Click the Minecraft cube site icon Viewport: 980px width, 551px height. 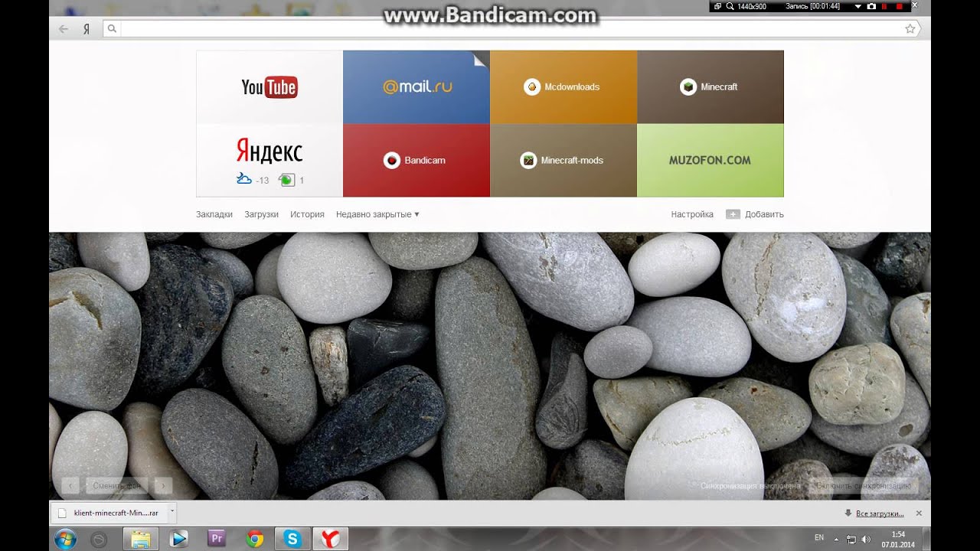[x=688, y=86]
